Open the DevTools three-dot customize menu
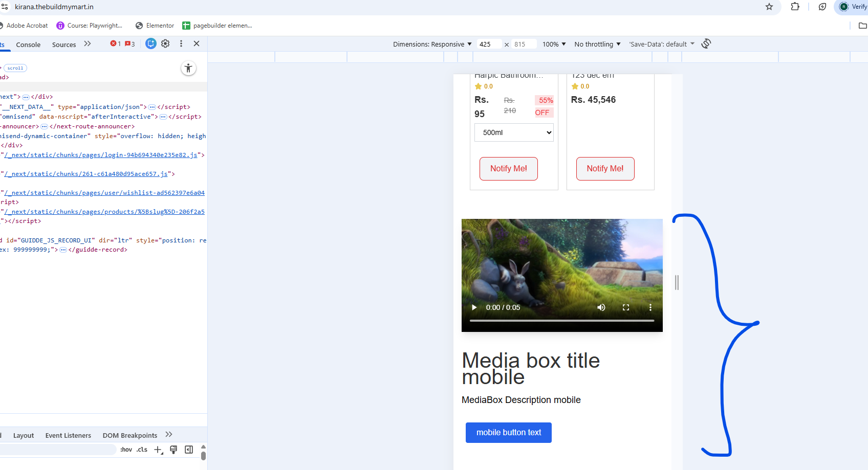 [181, 44]
